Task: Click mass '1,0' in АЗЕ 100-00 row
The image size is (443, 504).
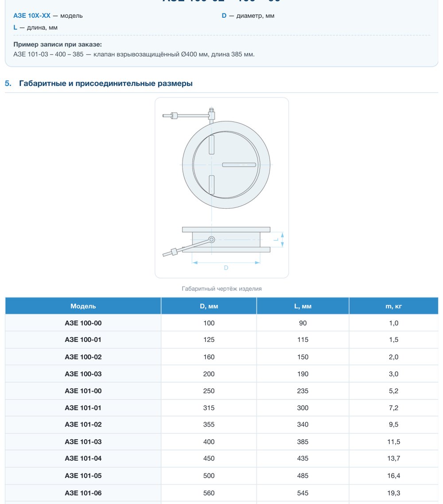Action: (x=394, y=323)
